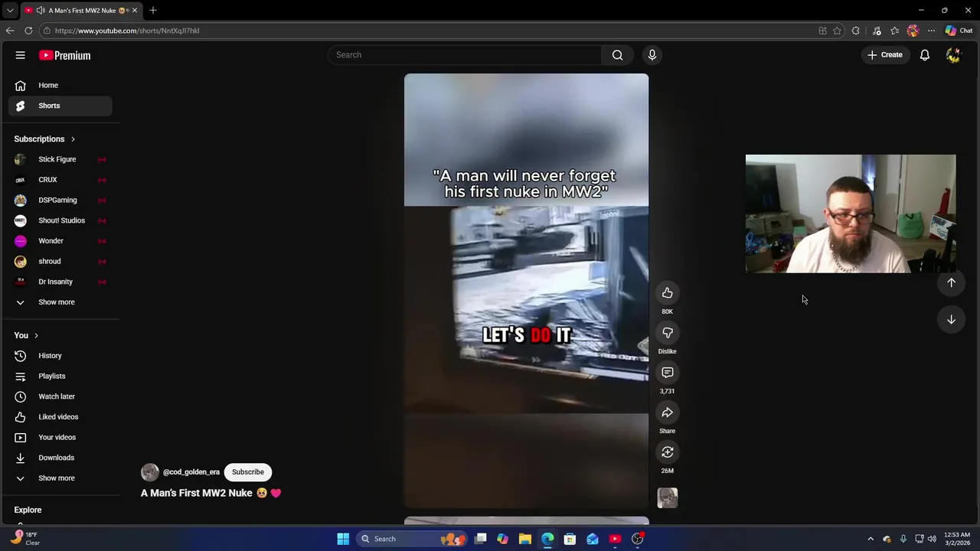Open the YouTube hamburger guide menu

point(21,55)
